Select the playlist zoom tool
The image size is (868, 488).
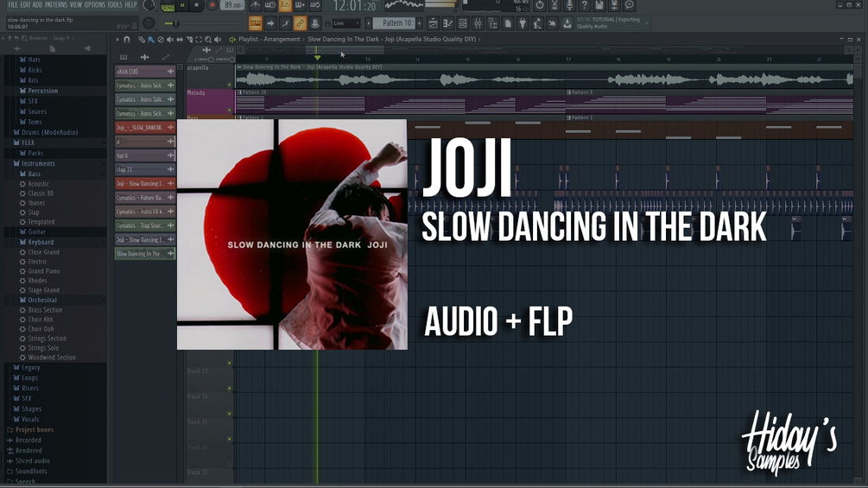point(208,39)
